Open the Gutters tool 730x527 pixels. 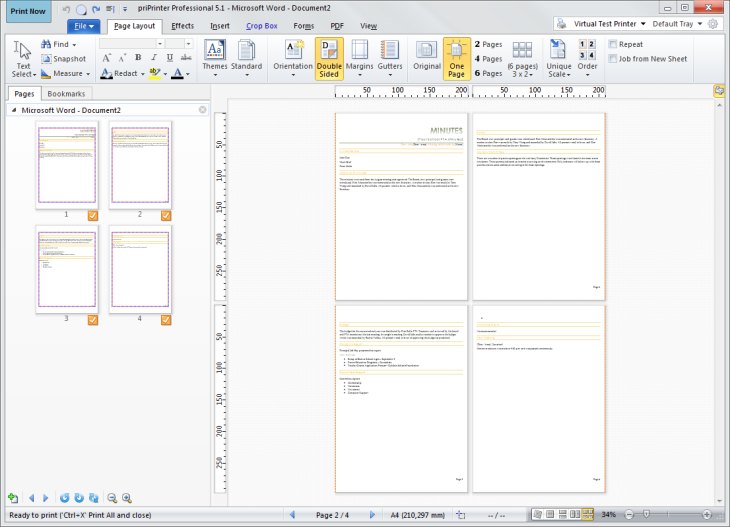pyautogui.click(x=390, y=50)
